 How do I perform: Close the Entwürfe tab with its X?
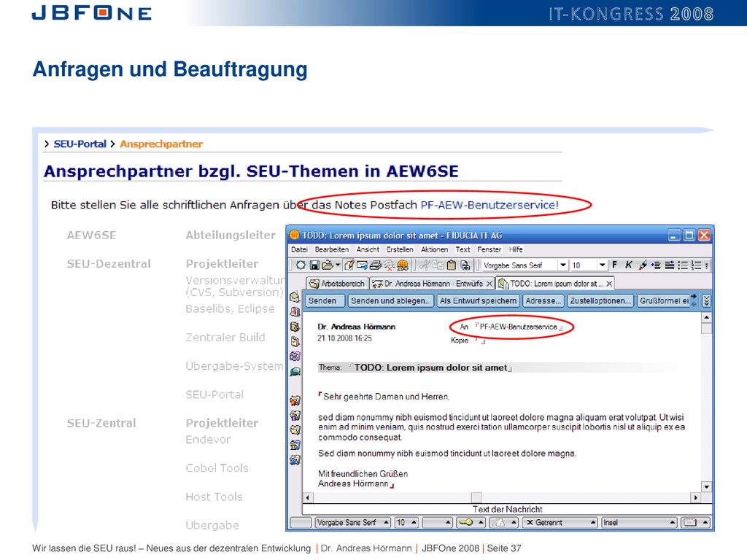pos(489,284)
